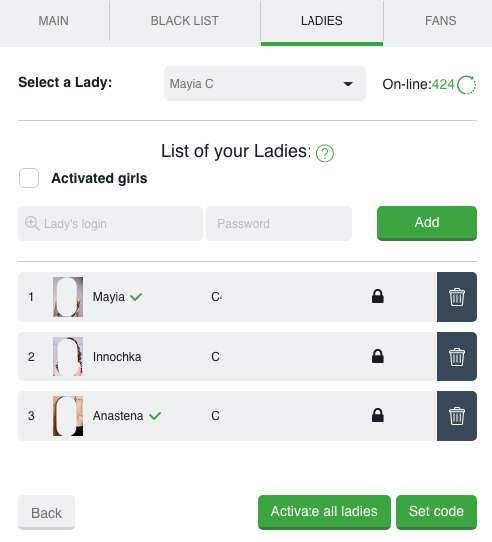
Task: Delete Mayia with the trash icon
Action: click(457, 297)
